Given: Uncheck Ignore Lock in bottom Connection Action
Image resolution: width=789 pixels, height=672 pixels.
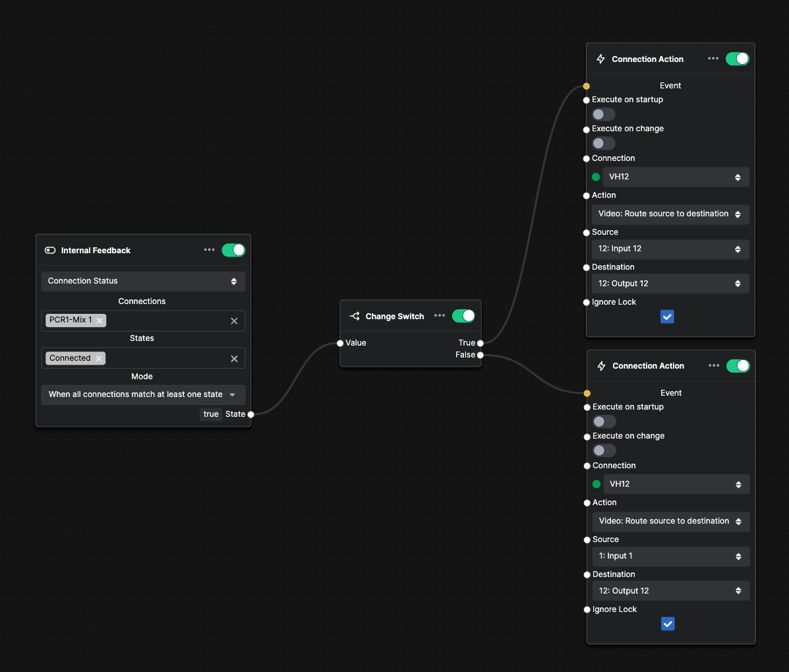Looking at the screenshot, I should (x=668, y=624).
